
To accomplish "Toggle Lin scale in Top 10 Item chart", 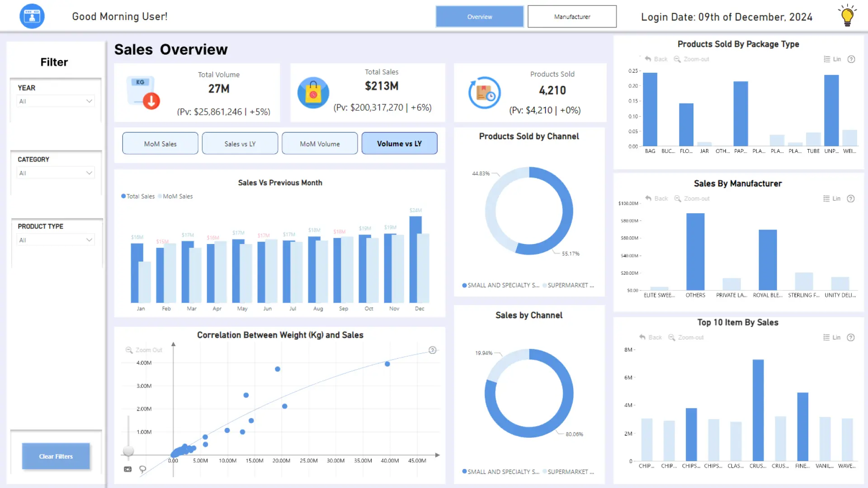I will [x=832, y=337].
